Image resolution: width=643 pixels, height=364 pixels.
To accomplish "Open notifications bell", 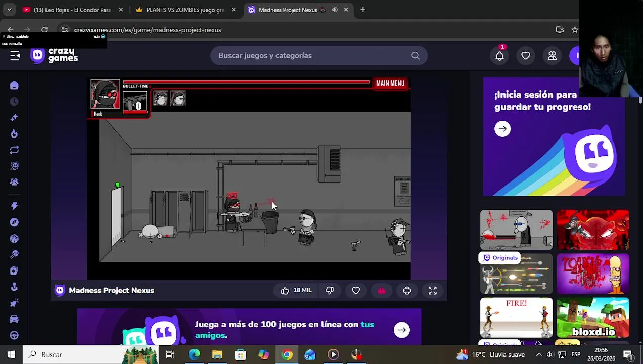I will [x=499, y=56].
